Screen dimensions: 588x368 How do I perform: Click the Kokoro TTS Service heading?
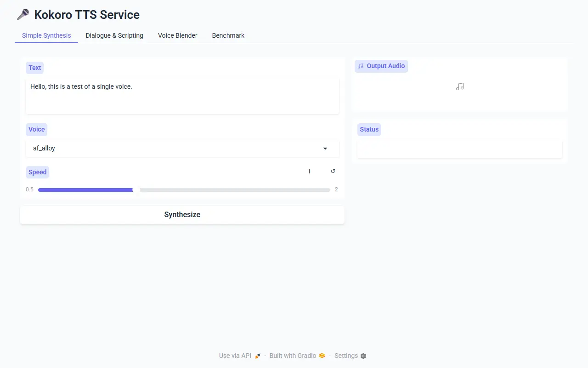click(87, 15)
